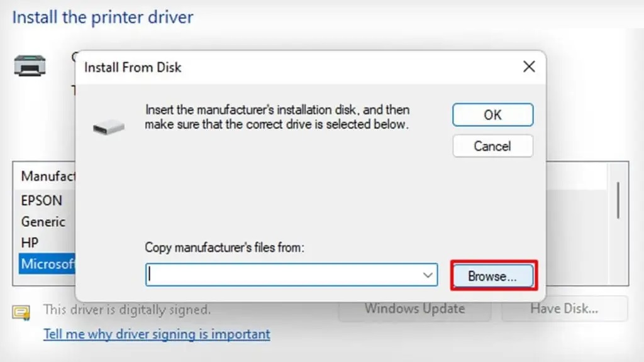Select HP in the manufacturer list
644x362 pixels.
coord(30,243)
